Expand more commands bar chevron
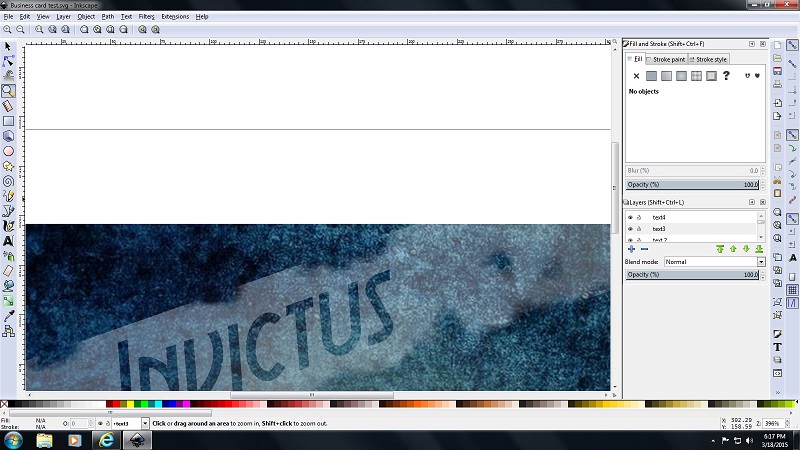The image size is (800, 450). tap(777, 392)
